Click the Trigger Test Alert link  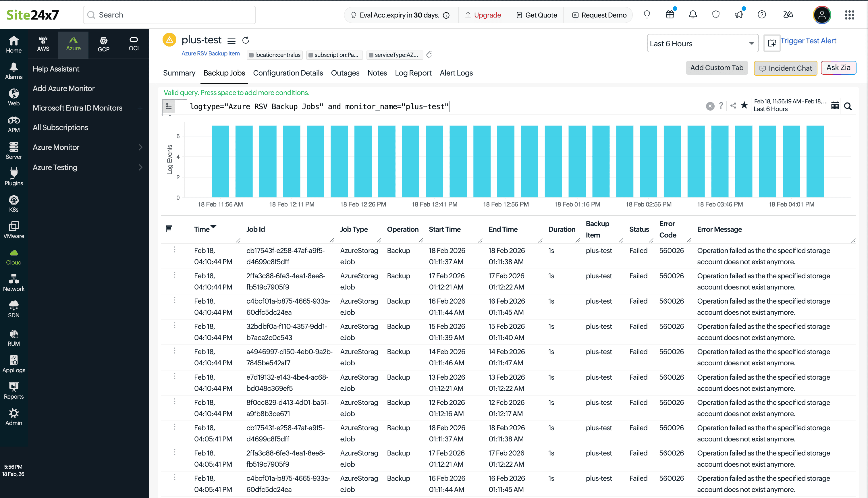tap(808, 41)
